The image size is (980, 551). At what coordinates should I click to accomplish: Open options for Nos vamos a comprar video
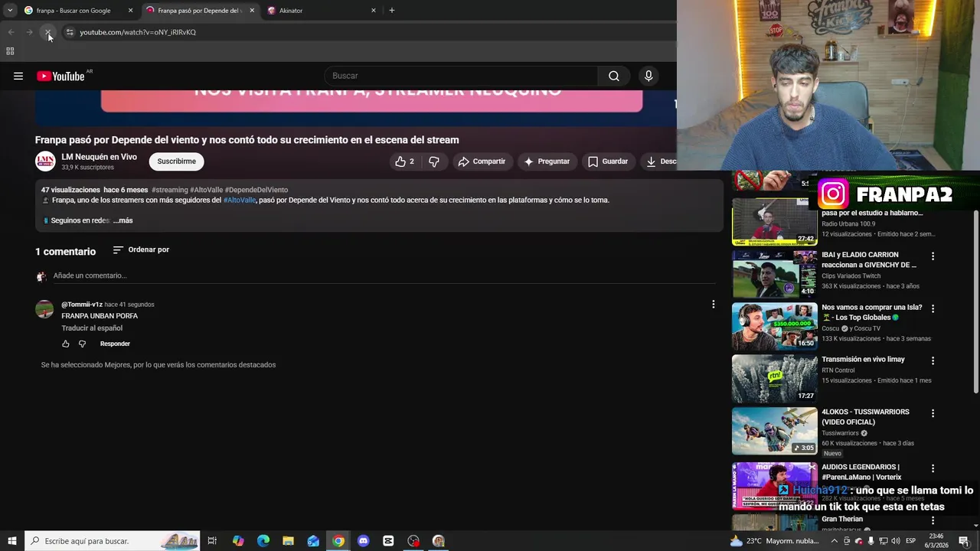click(933, 308)
